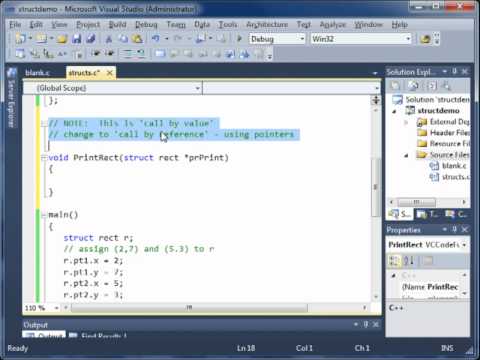Switch Properties grid to Alphabetical view
This screenshot has width=480, height=360.
coord(409,261)
